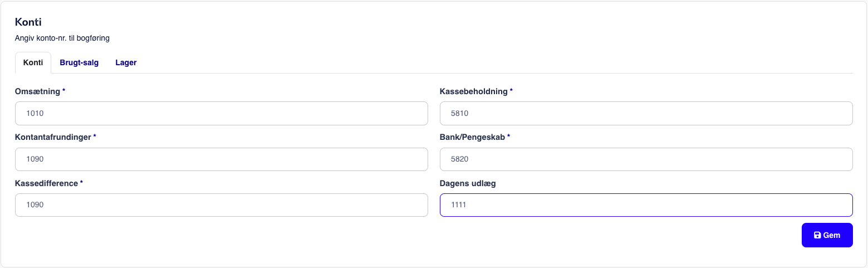Switch to the Brugt-salg tab
This screenshot has height=268, width=868.
pos(79,62)
